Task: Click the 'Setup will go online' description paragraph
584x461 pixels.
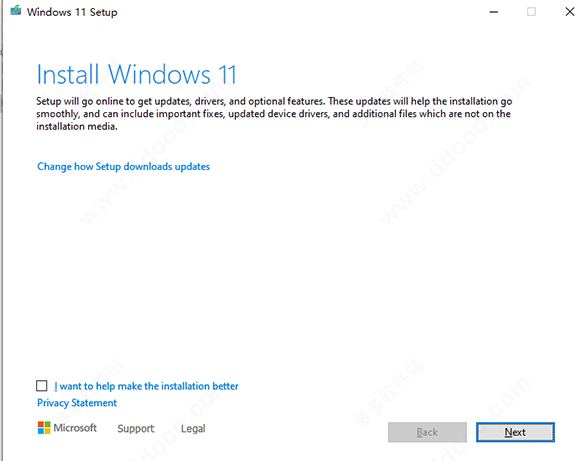Action: 274,114
